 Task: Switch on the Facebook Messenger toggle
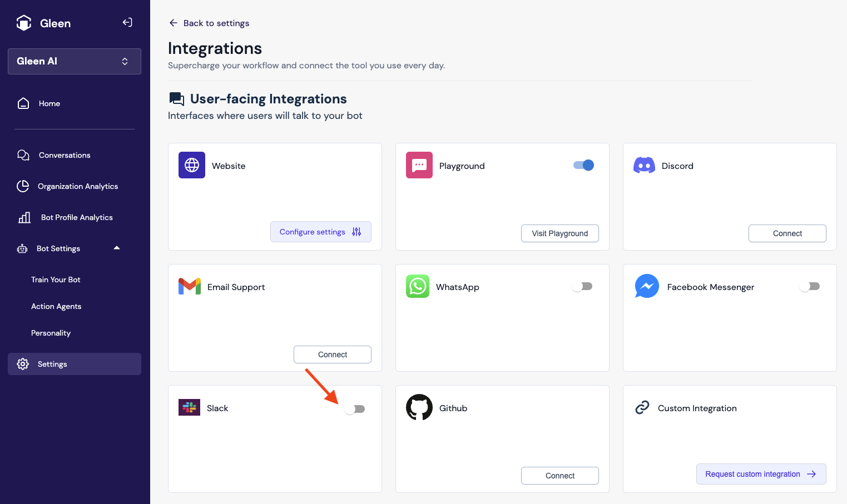(x=810, y=286)
